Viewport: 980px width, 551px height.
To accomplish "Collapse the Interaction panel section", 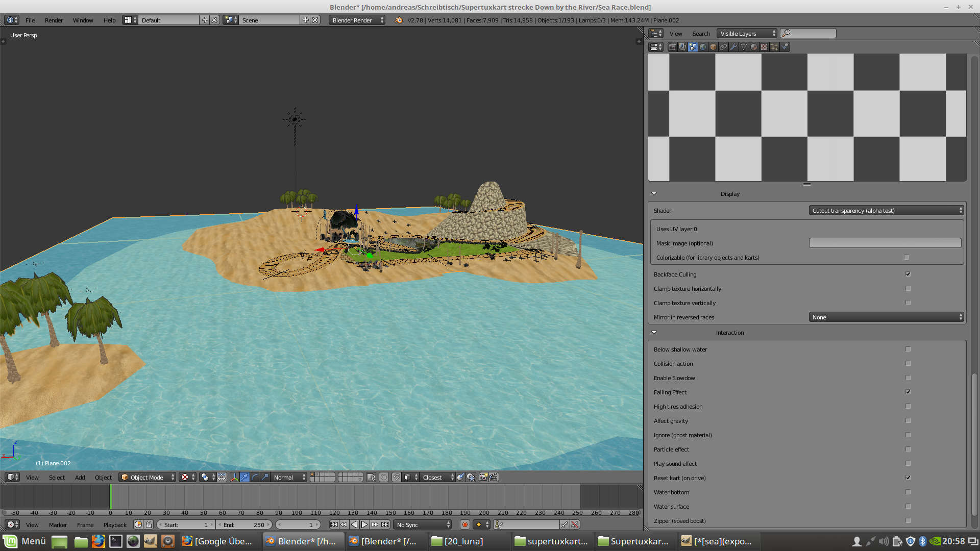I will pyautogui.click(x=654, y=332).
